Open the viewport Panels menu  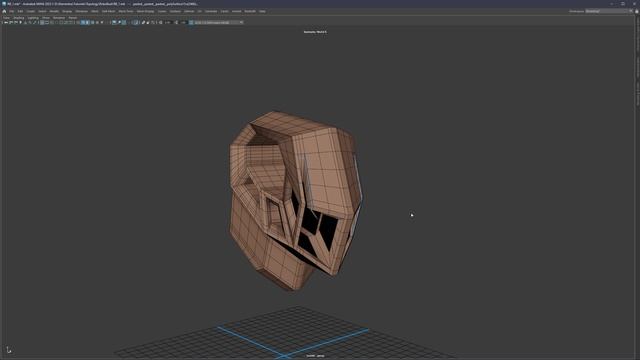click(73, 18)
